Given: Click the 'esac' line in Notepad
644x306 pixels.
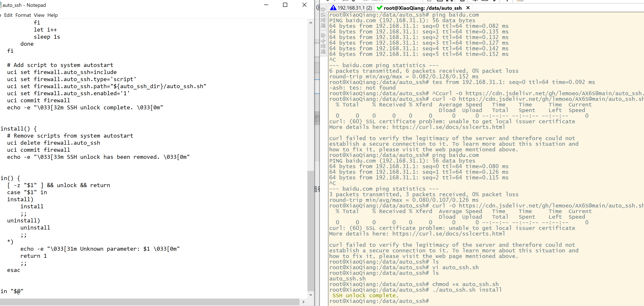Looking at the screenshot, I should [x=14, y=270].
